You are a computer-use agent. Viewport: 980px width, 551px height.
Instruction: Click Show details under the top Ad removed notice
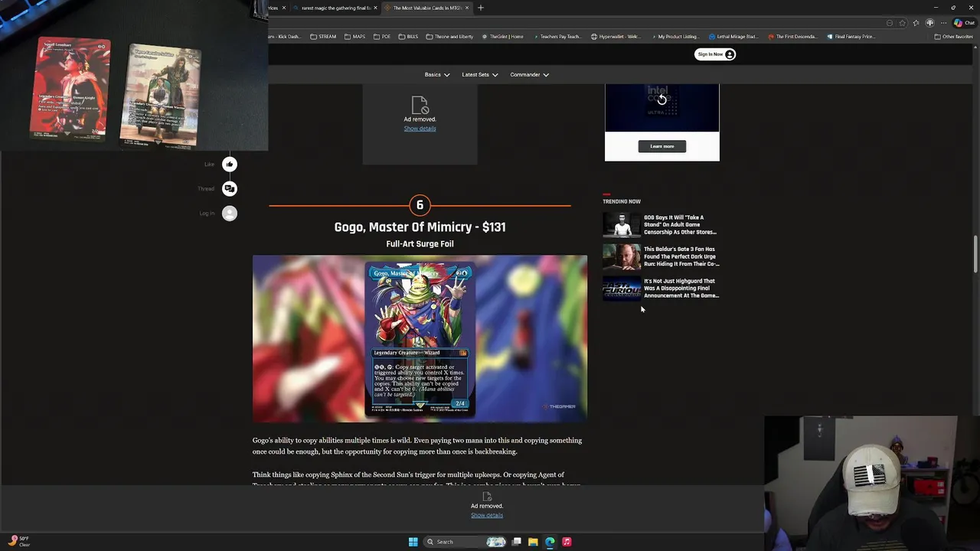[420, 129]
